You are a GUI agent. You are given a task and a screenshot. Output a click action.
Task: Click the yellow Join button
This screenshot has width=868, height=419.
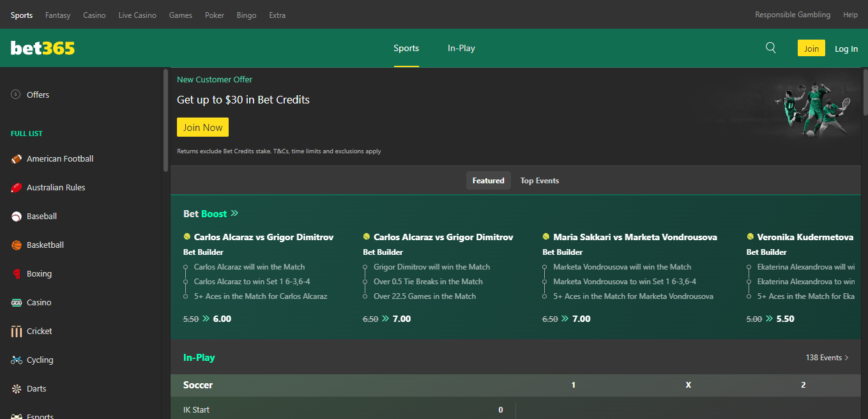[x=811, y=49]
